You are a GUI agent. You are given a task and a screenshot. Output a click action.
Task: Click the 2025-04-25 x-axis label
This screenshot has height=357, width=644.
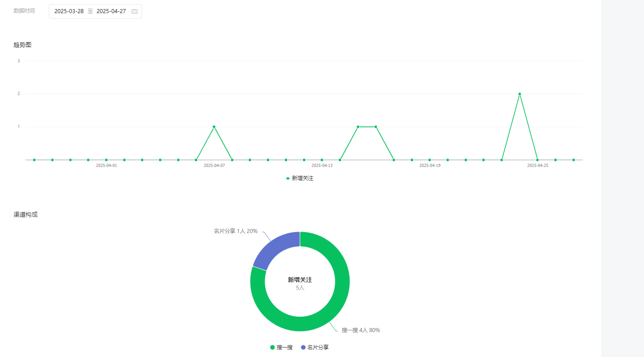(537, 166)
